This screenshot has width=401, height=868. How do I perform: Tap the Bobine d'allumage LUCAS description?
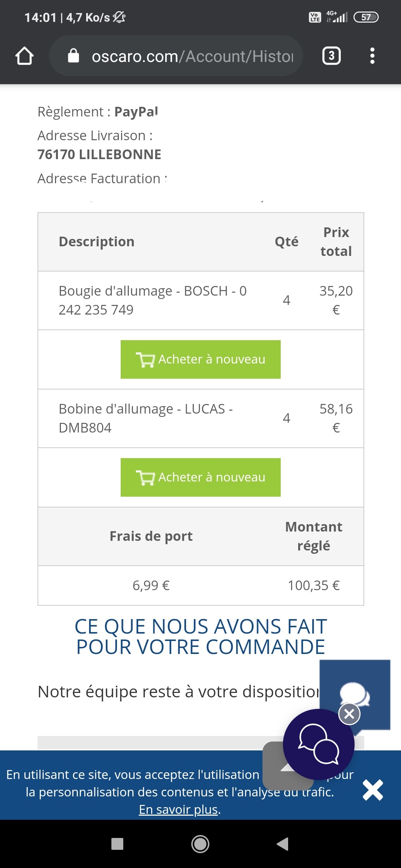[146, 418]
